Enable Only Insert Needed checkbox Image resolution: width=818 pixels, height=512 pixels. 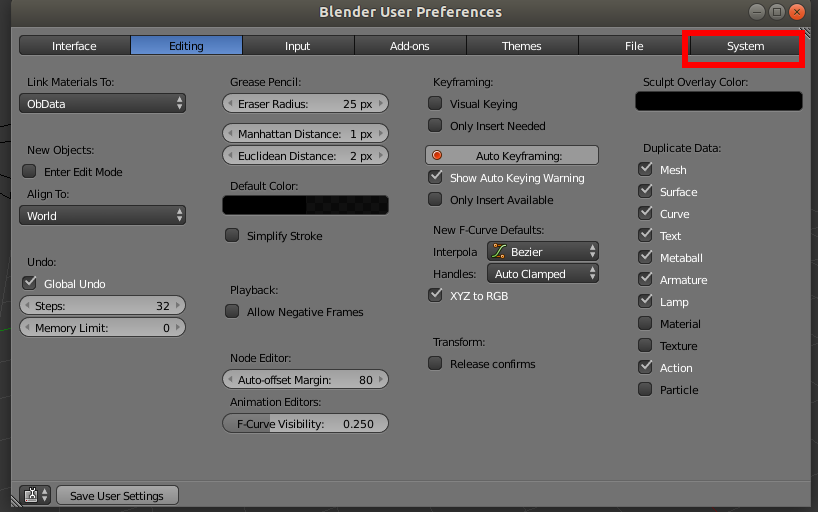(435, 125)
